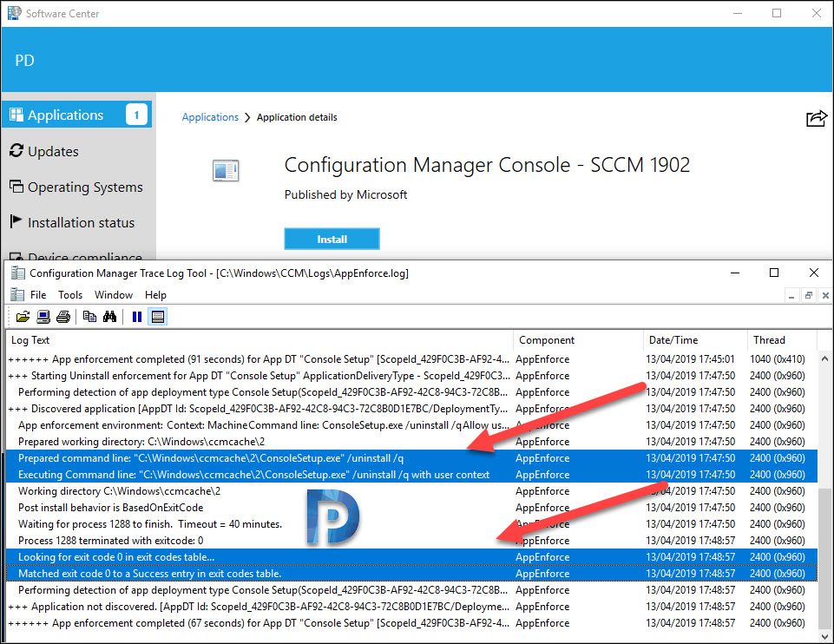Restore the inner log document window
Screen dimensions: 834x644
coord(809,295)
